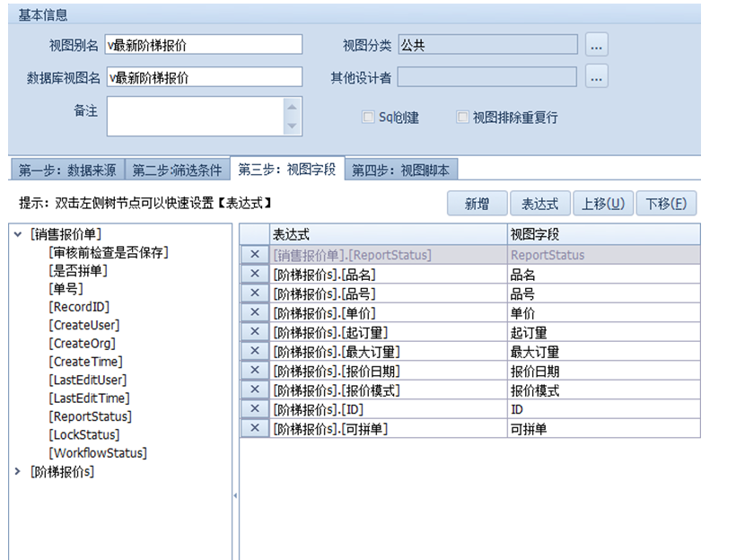Click the 新增 button

click(477, 204)
